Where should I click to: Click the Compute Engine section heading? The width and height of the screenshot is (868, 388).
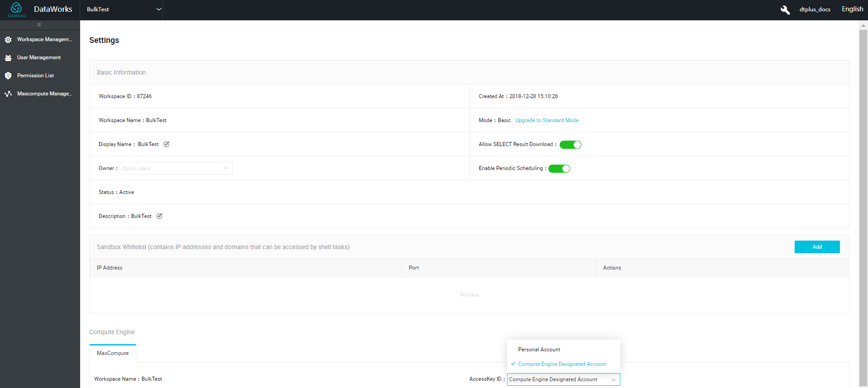point(112,332)
